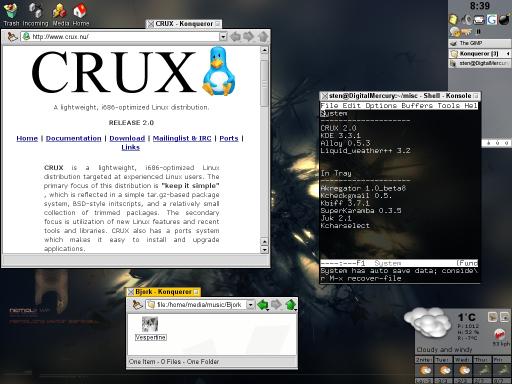
Task: Open the Trash desktop icon
Action: tap(11, 14)
